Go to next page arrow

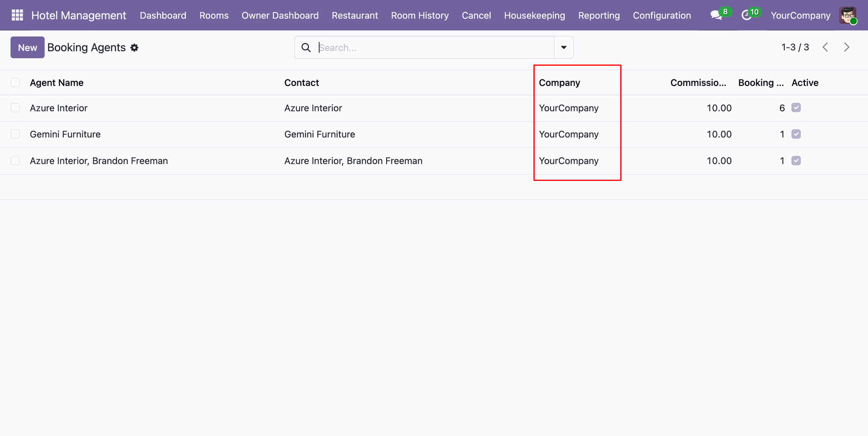click(847, 47)
